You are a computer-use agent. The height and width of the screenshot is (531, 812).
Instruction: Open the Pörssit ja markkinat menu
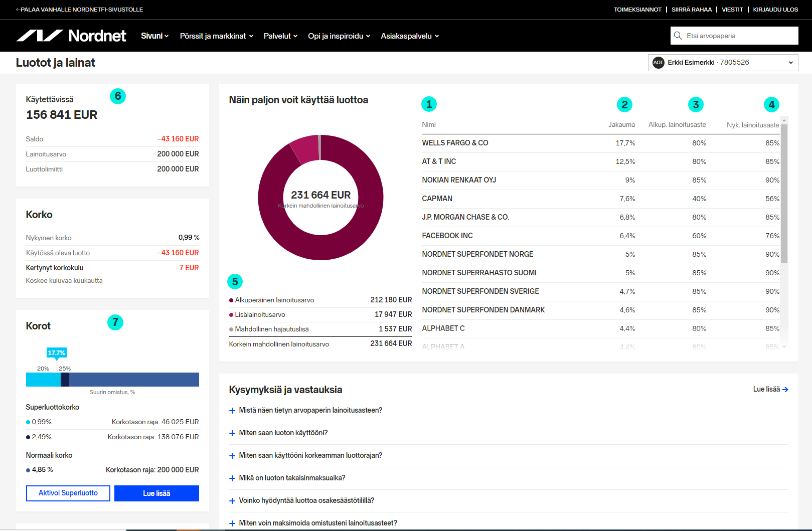click(x=217, y=36)
